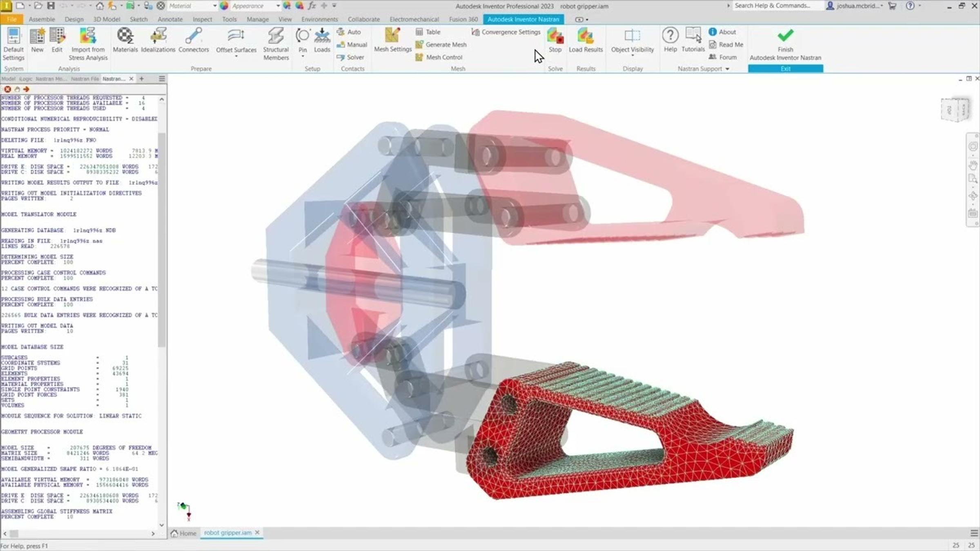Viewport: 980px width, 551px height.
Task: Close the robot gripper.iam document tab
Action: [257, 533]
